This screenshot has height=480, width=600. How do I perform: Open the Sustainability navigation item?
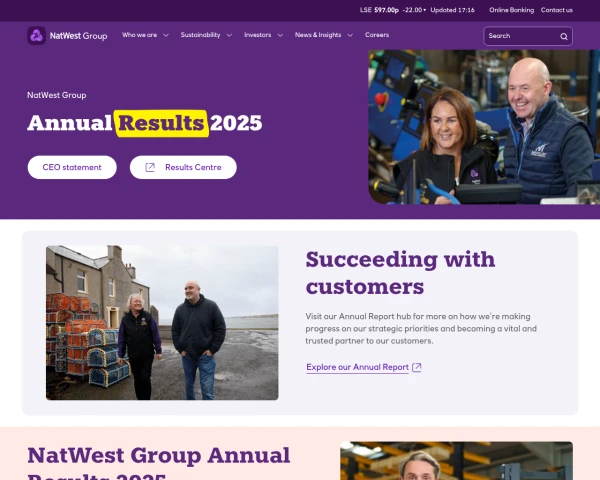200,35
